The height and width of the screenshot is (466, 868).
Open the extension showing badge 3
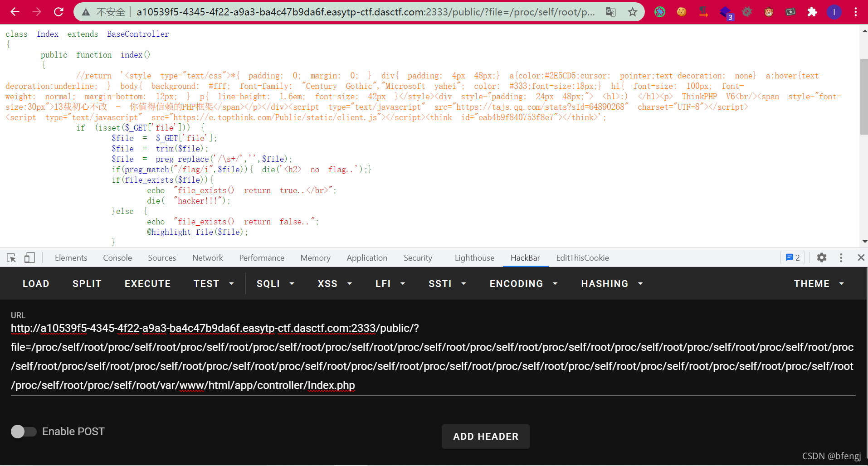click(726, 13)
